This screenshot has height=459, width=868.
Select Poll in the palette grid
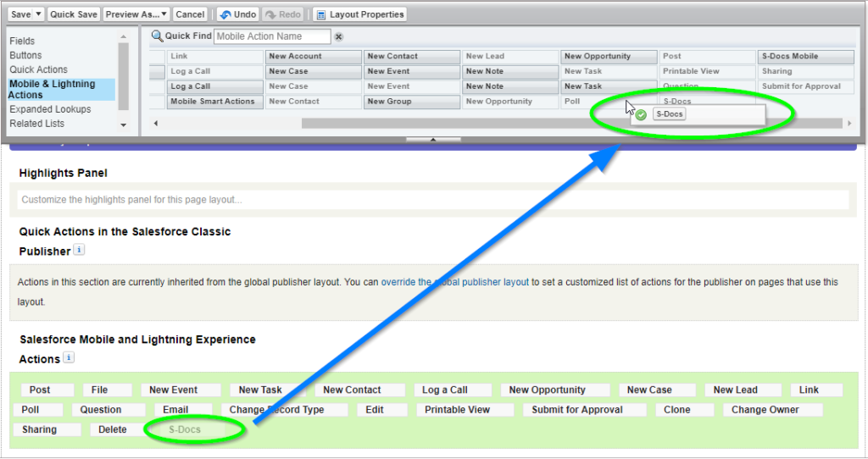(x=609, y=102)
